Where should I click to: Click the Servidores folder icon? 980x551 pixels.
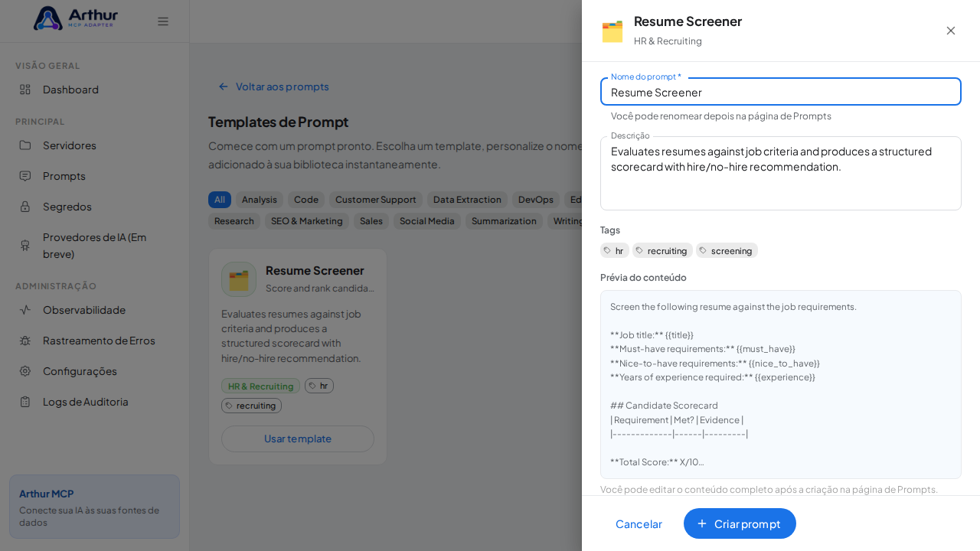tap(25, 145)
